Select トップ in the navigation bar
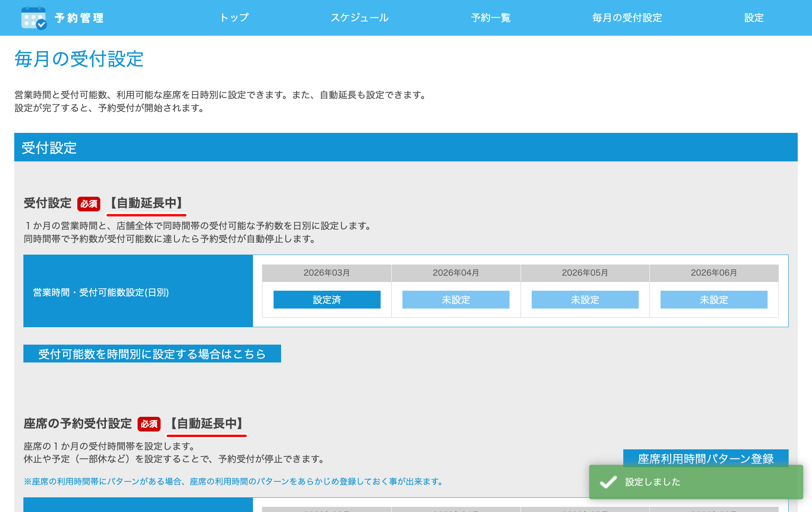Viewport: 812px width, 512px height. point(234,17)
